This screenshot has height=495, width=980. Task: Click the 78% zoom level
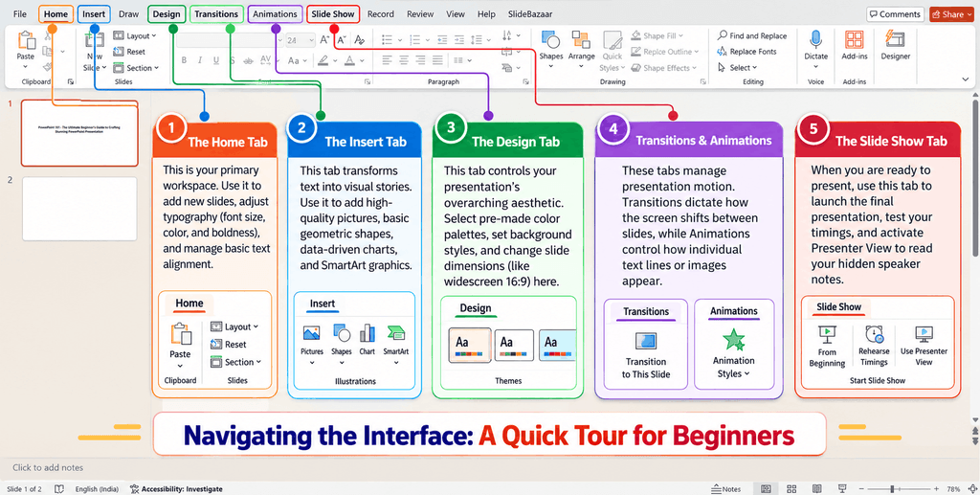(954, 488)
